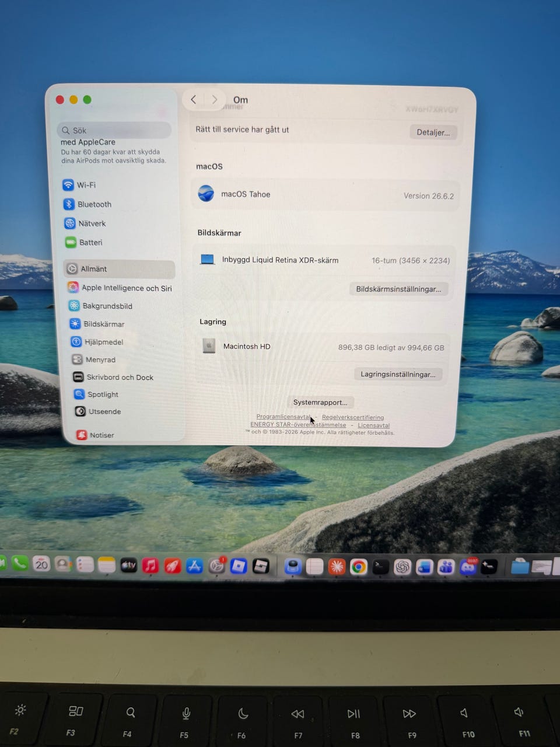
Task: Click the laptop icon beside Liquid Retina XDR-skärm
Action: click(207, 260)
